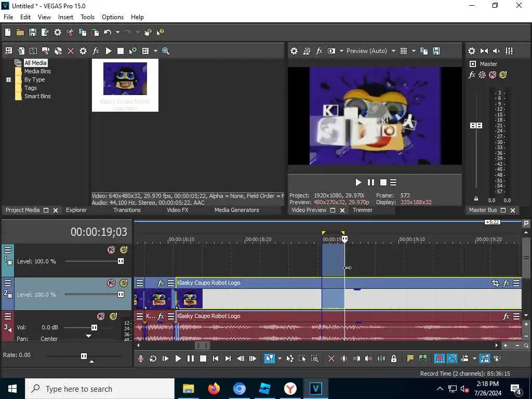Click the Undo arrow icon
The image size is (532, 399).
click(108, 32)
